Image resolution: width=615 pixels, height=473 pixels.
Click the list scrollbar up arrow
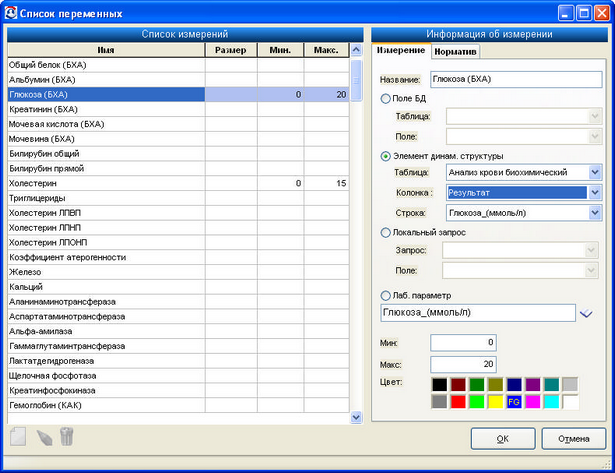356,50
